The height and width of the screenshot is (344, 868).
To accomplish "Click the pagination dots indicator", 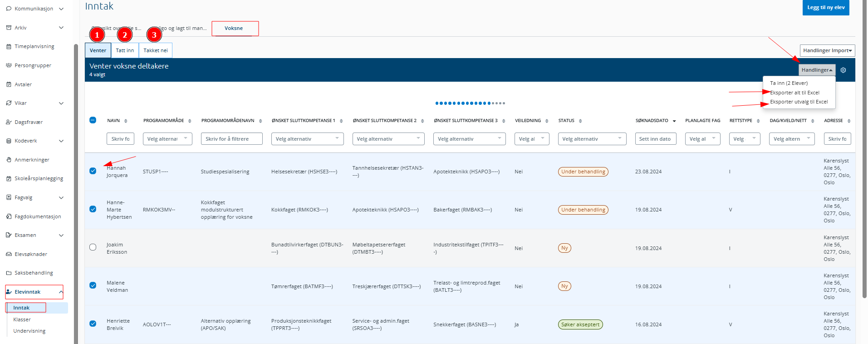I will pyautogui.click(x=470, y=103).
